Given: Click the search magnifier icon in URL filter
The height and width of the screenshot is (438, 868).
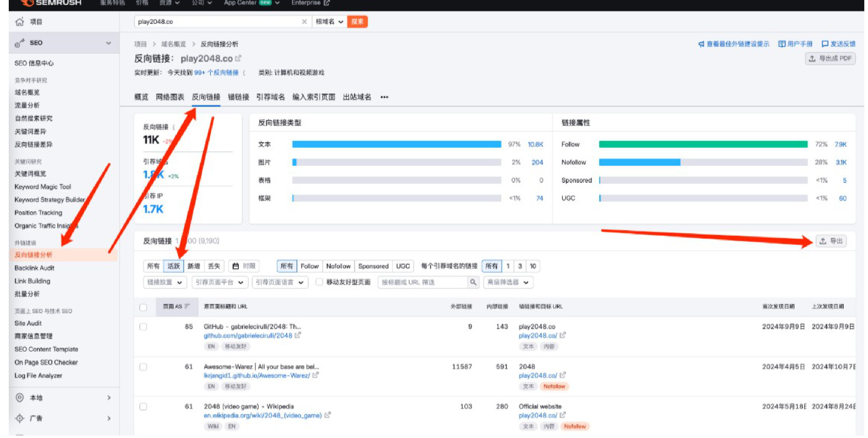Looking at the screenshot, I should click(x=473, y=282).
